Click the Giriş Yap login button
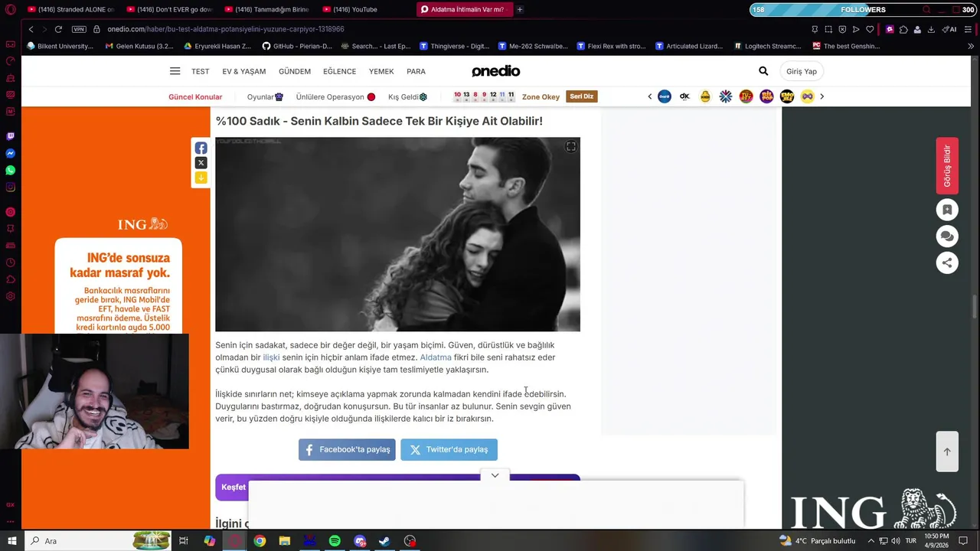Viewport: 980px width, 551px height. click(802, 71)
